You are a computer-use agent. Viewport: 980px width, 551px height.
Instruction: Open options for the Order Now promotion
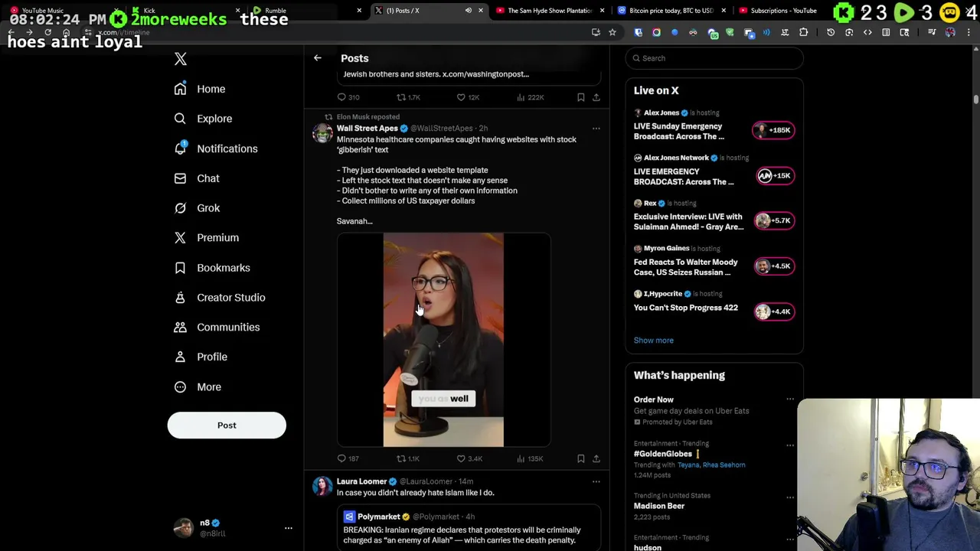pos(790,399)
